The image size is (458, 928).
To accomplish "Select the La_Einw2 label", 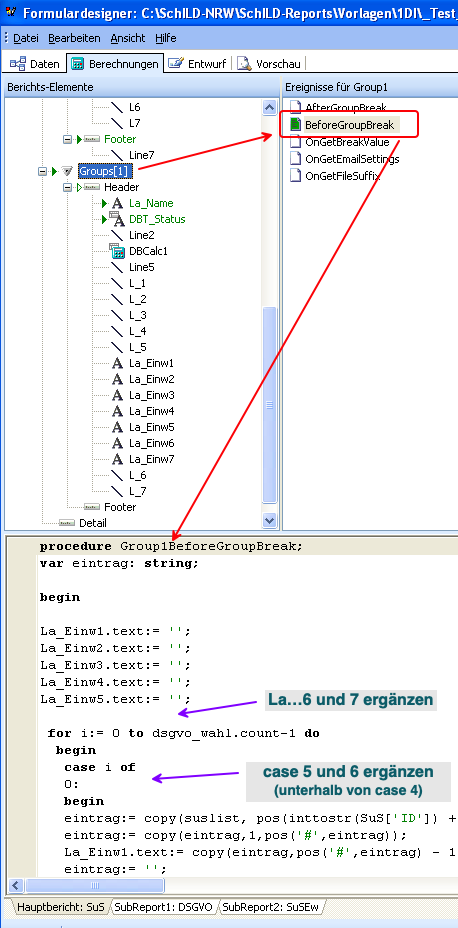I will click(x=151, y=379).
